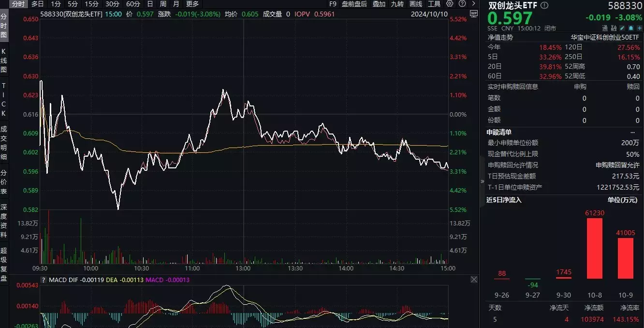Viewport: 644px width, 328px height.
Task: Open the 工具 tools menu
Action: point(434,4)
